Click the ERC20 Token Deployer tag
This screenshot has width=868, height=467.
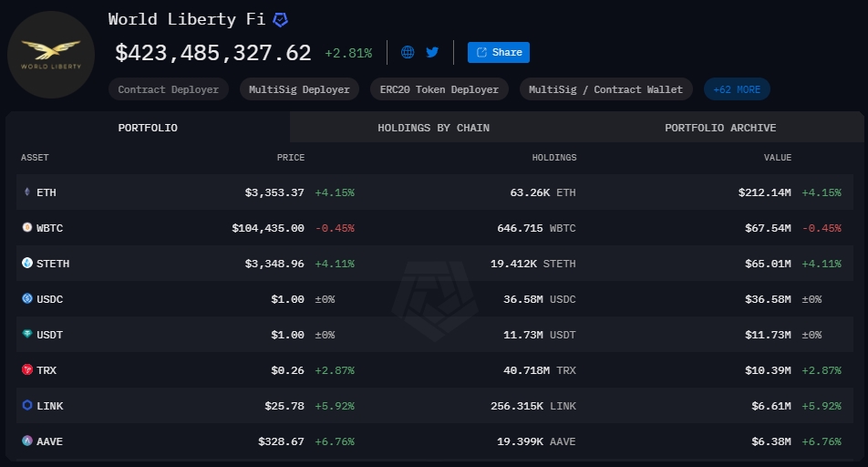[439, 89]
